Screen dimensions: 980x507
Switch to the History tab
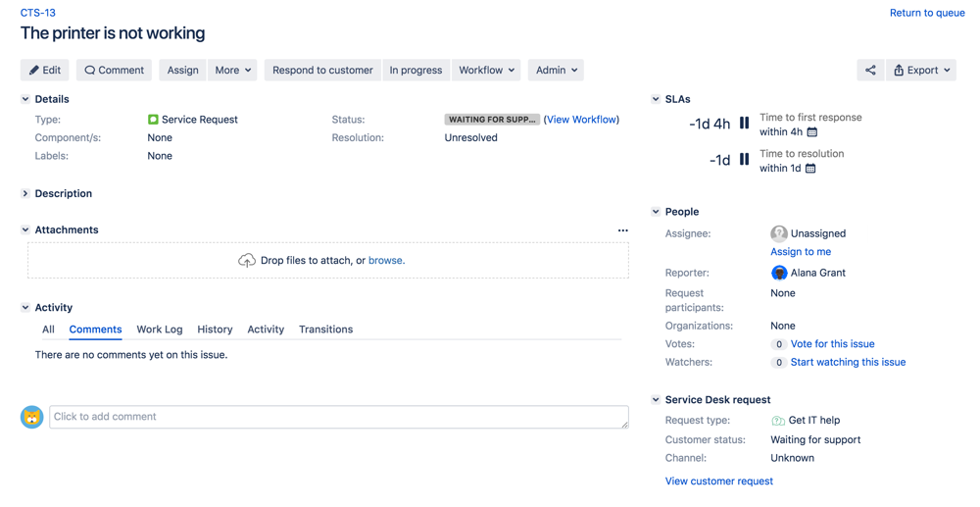pyautogui.click(x=215, y=330)
